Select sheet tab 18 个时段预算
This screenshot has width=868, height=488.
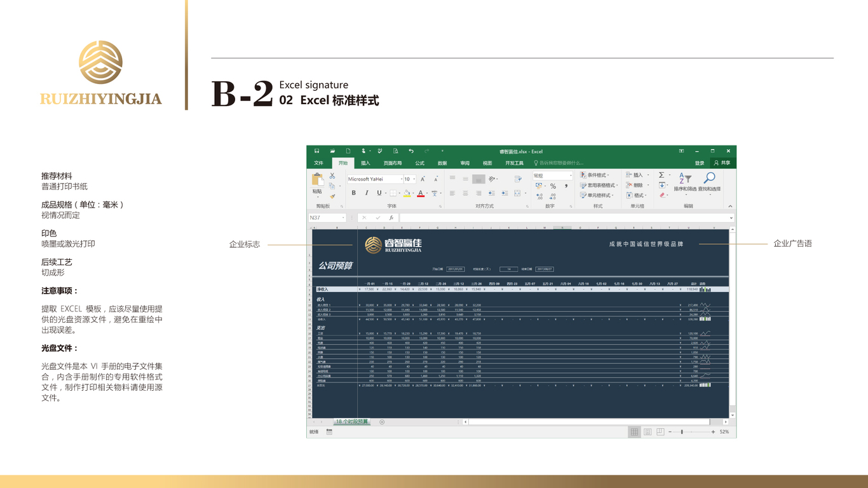click(x=351, y=422)
